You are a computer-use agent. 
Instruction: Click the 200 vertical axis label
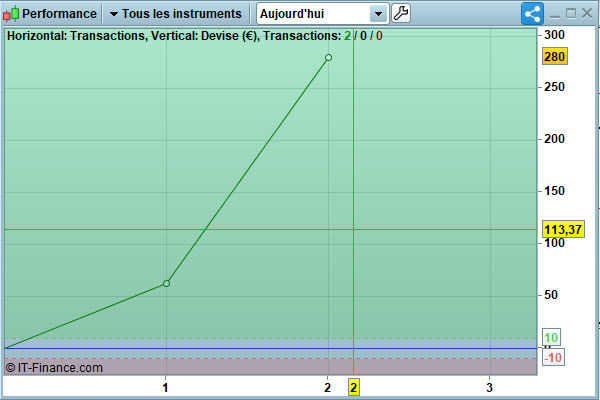point(554,139)
